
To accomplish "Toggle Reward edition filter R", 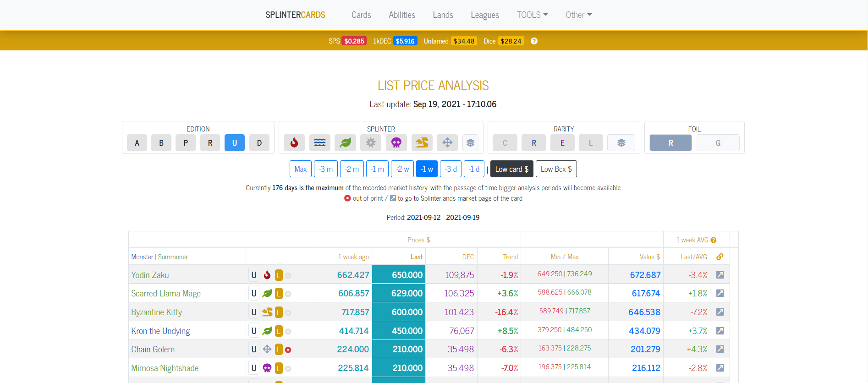I will (x=210, y=143).
